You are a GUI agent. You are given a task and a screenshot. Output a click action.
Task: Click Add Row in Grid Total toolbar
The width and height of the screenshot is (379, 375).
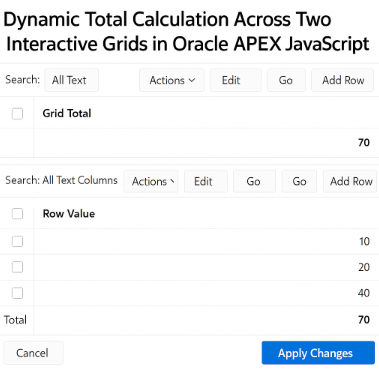(342, 80)
